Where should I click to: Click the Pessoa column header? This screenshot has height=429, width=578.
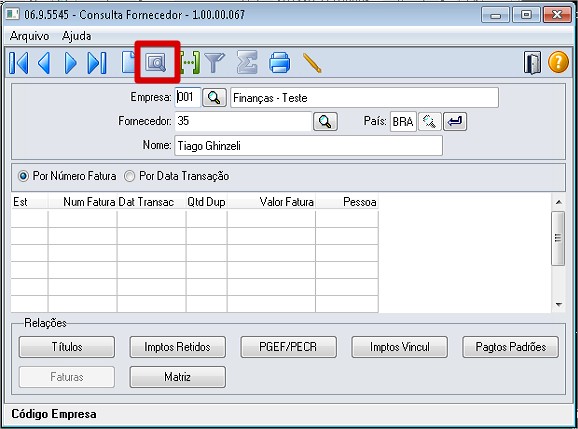(347, 202)
